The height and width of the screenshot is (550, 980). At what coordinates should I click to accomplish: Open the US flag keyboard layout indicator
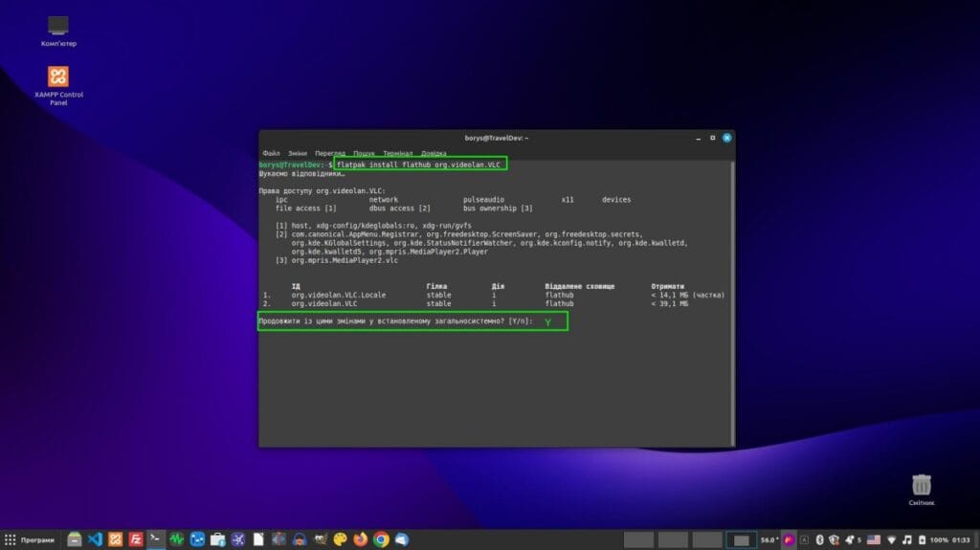coord(874,539)
